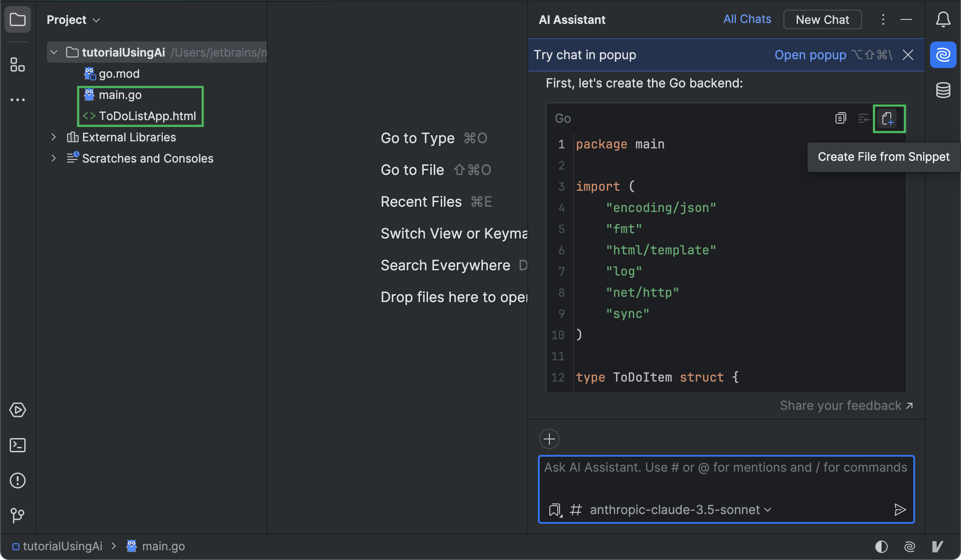Open the AI Assistant options menu
The height and width of the screenshot is (560, 961).
point(883,19)
